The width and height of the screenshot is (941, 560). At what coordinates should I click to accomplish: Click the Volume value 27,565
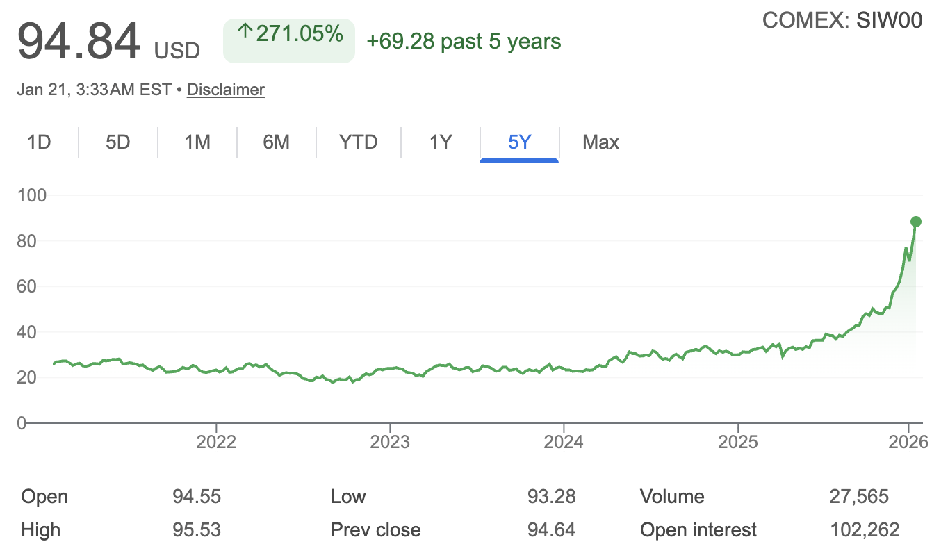859,497
